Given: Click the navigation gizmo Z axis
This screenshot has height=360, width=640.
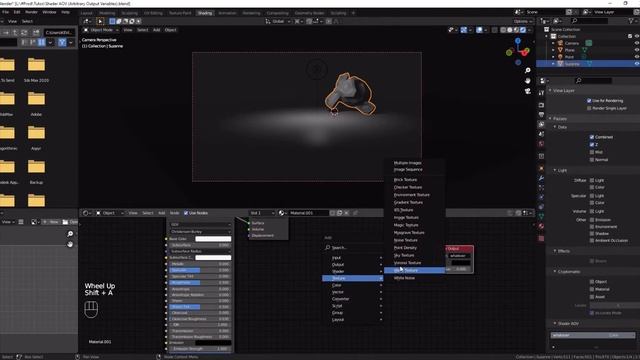Looking at the screenshot, I should (x=518, y=41).
